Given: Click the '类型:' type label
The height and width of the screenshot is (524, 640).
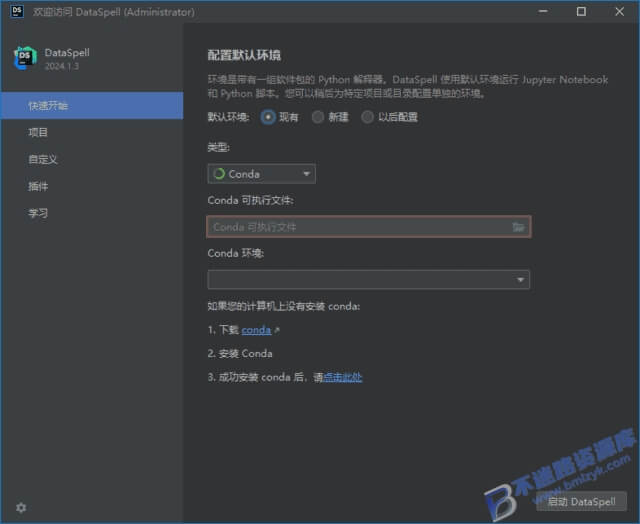Looking at the screenshot, I should point(218,147).
